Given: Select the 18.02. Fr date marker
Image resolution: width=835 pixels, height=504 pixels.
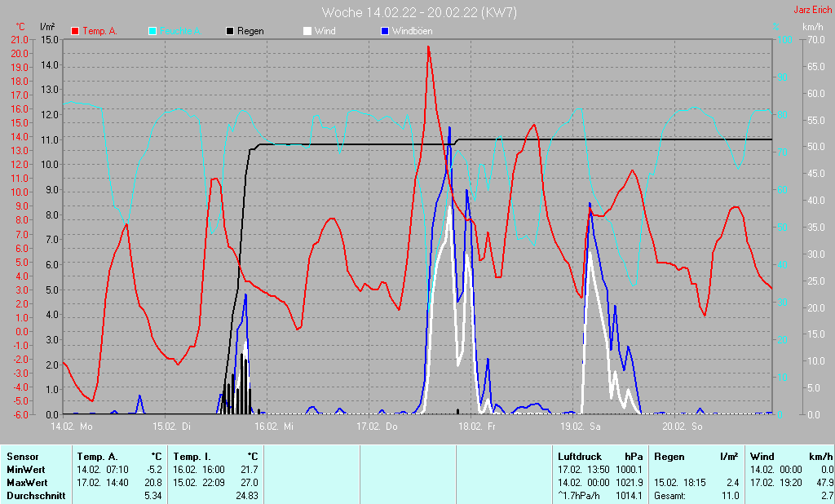Looking at the screenshot, I should click(x=477, y=427).
